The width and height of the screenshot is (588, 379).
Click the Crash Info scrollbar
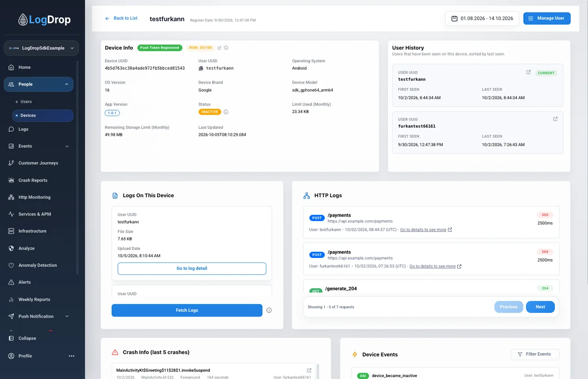[x=317, y=371]
